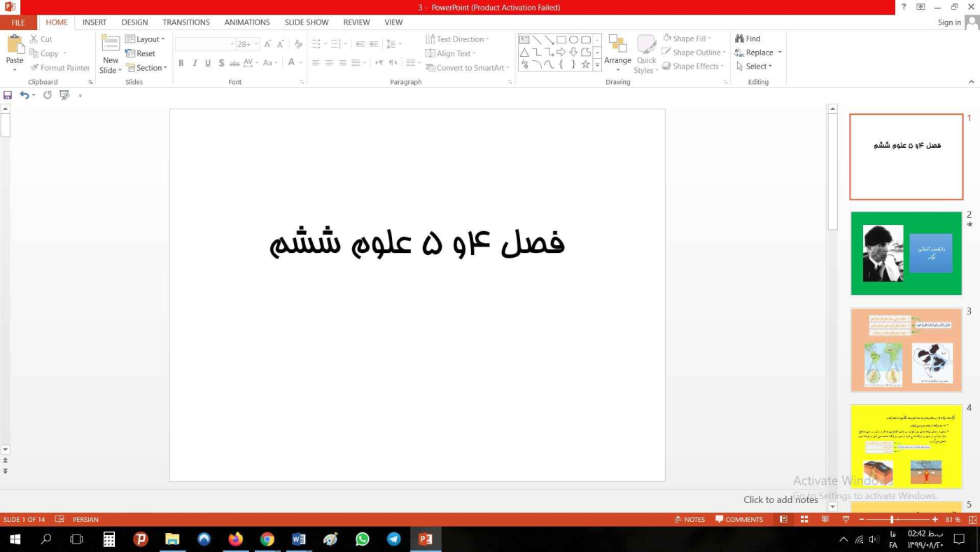The height and width of the screenshot is (552, 980).
Task: Toggle the Comments pane in status bar
Action: pos(738,519)
